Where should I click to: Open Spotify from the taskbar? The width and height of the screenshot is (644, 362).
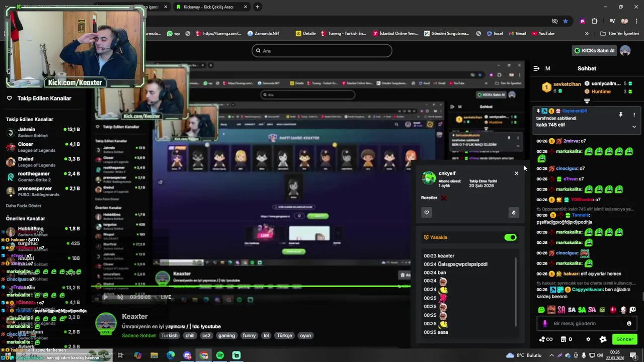pyautogui.click(x=220, y=355)
